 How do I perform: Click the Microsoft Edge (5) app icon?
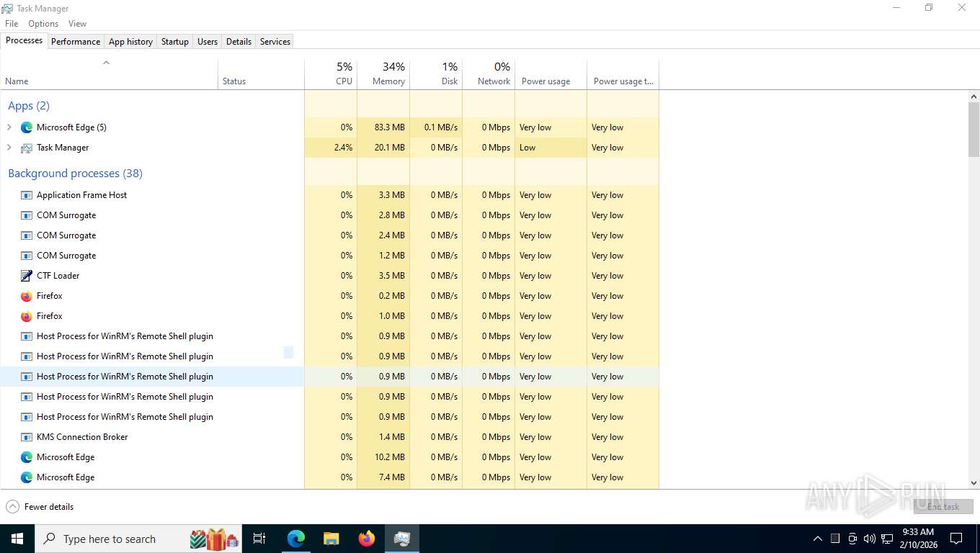(27, 127)
